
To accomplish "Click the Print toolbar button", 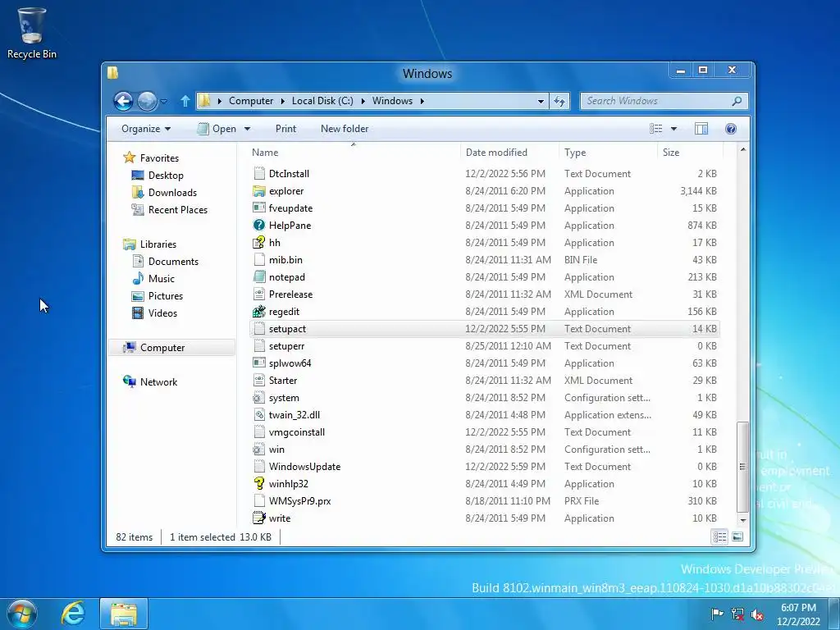I will [285, 129].
